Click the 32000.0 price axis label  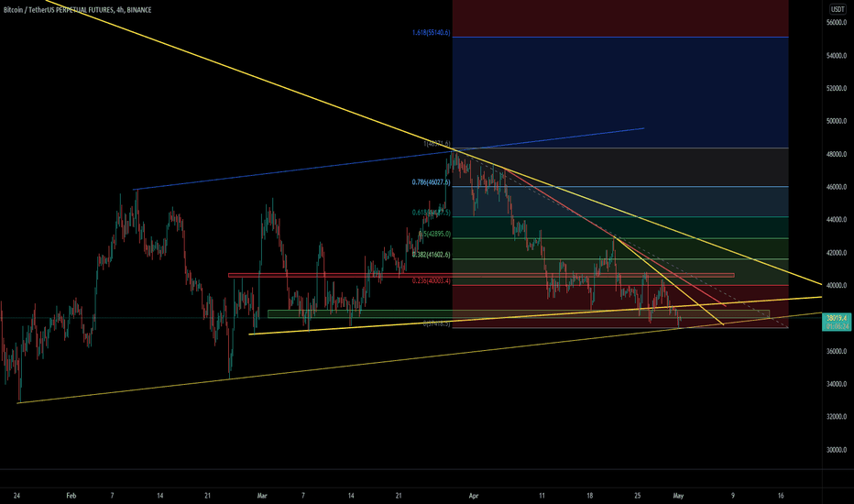[836, 417]
